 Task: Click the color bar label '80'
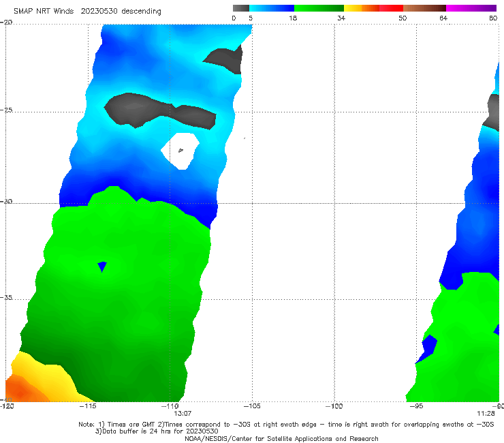(x=493, y=18)
